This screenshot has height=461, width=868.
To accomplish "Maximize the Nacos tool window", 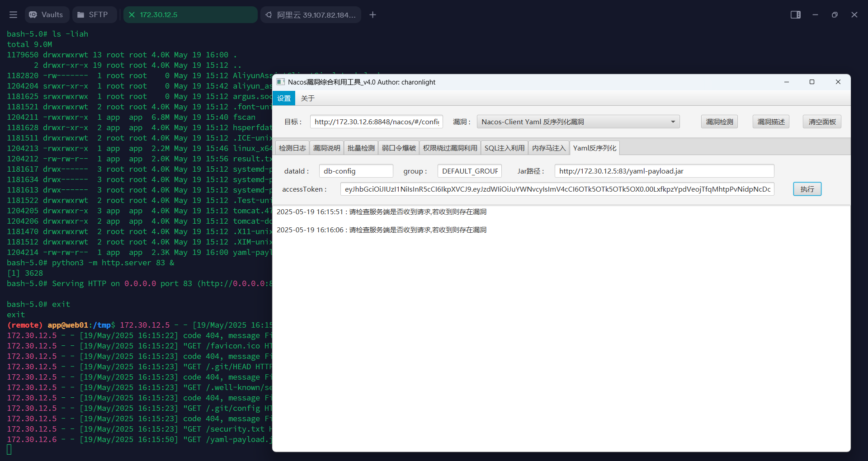I will tap(812, 82).
